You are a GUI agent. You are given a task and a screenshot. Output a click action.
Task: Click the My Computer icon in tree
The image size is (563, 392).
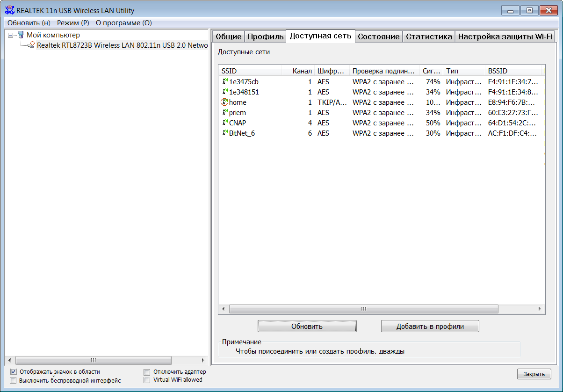pyautogui.click(x=21, y=35)
